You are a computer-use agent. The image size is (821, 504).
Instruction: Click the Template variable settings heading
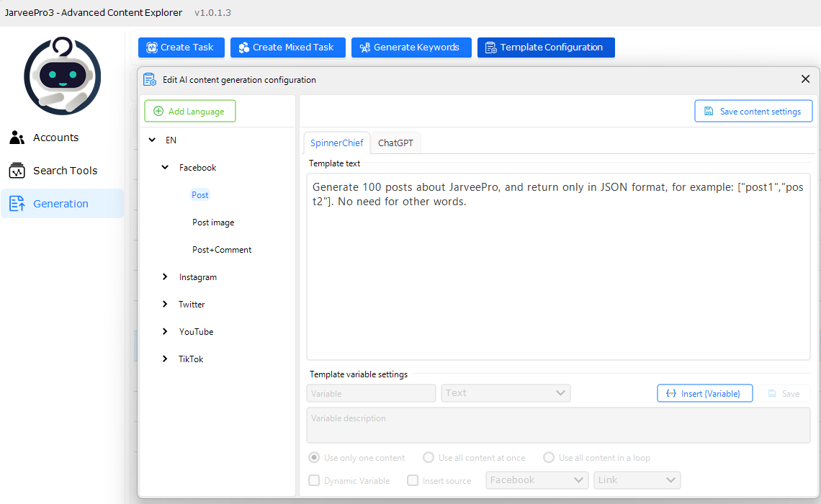(x=359, y=374)
